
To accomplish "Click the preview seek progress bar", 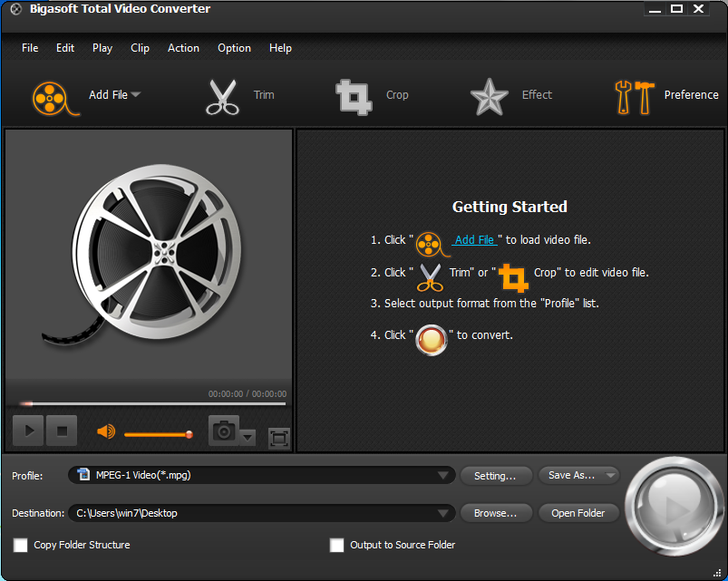I will point(152,403).
